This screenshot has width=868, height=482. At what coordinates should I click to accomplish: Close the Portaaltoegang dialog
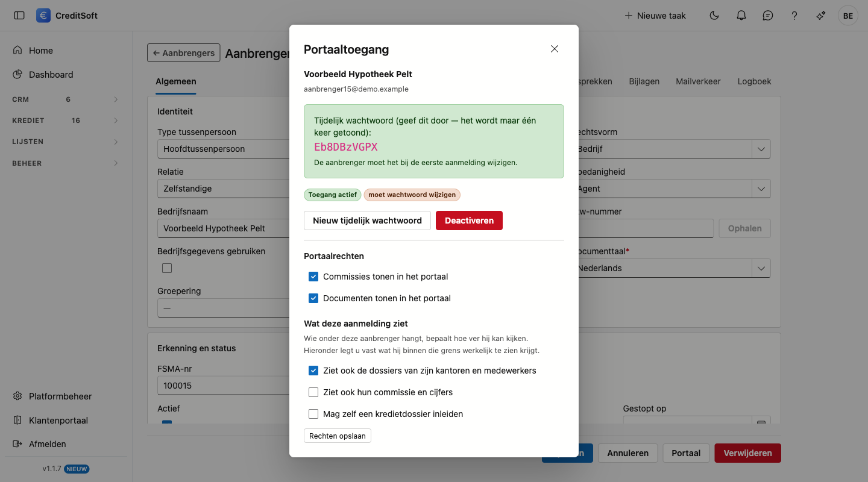555,49
